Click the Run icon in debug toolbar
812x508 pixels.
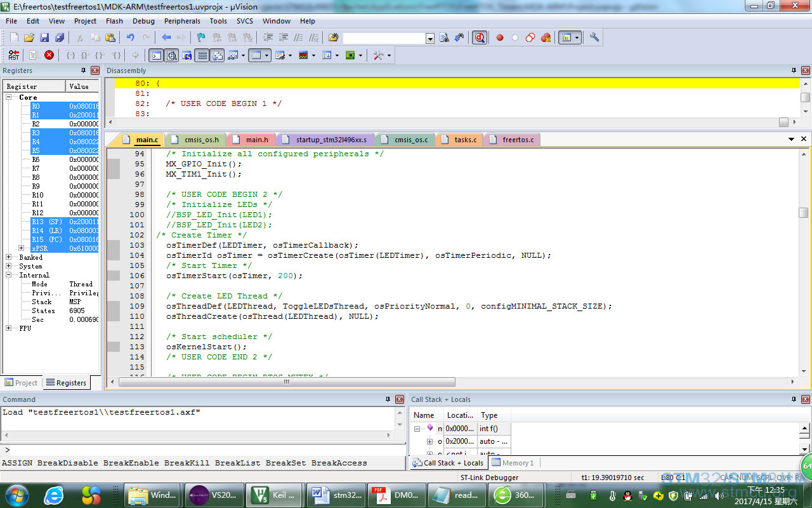tap(34, 55)
